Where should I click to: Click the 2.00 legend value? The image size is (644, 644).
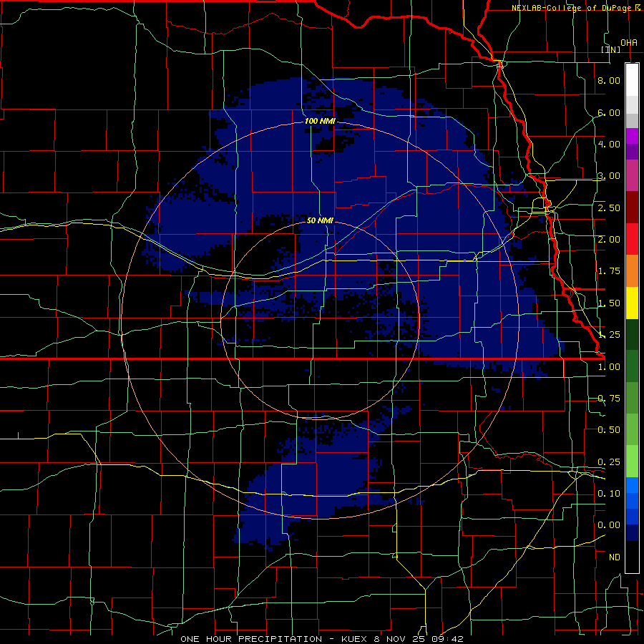tap(609, 240)
